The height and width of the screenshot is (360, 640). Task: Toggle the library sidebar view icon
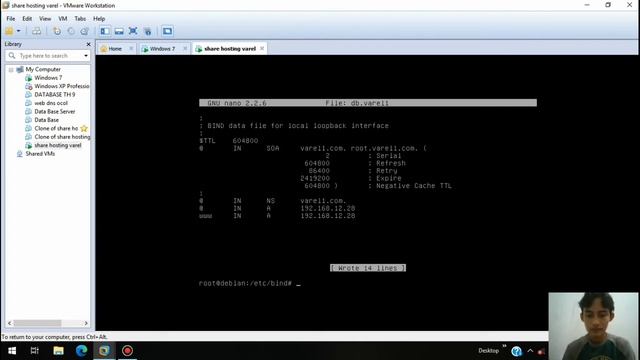[x=105, y=31]
